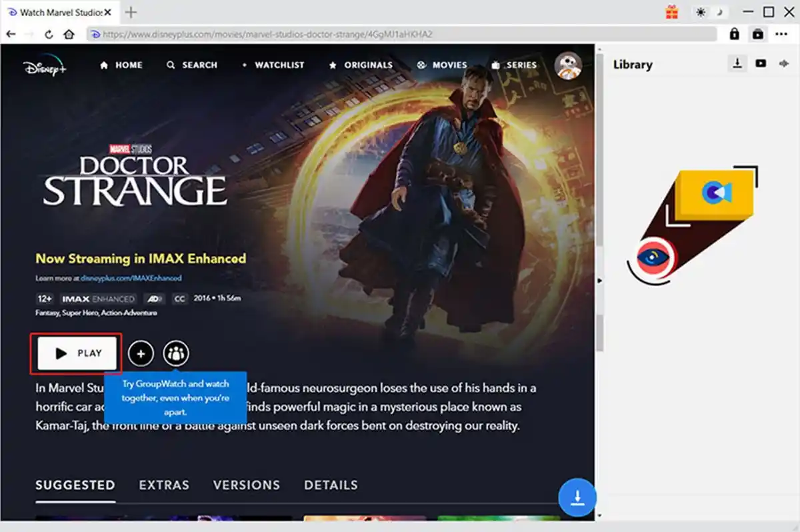Image resolution: width=800 pixels, height=532 pixels.
Task: Reload the page with refresh icon
Action: (49, 34)
